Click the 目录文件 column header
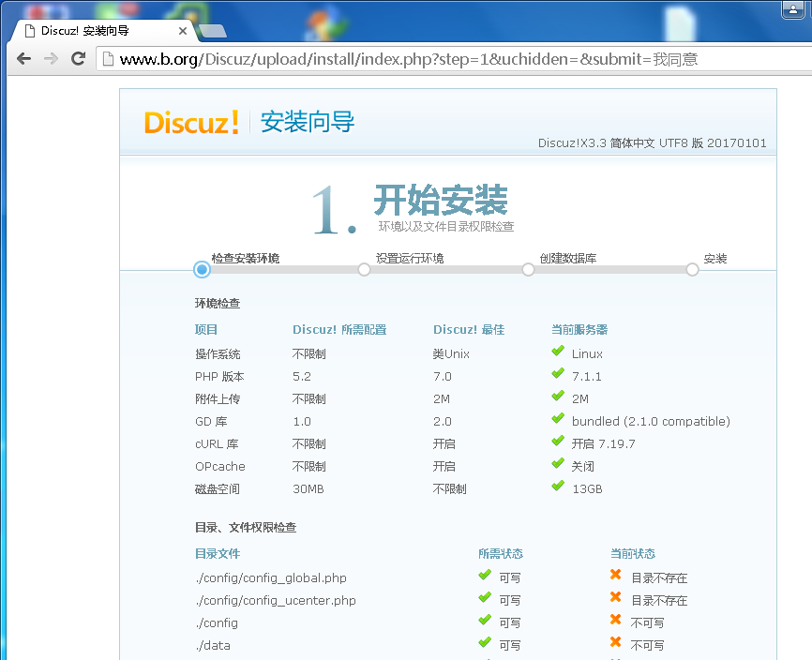812x660 pixels. coord(218,554)
